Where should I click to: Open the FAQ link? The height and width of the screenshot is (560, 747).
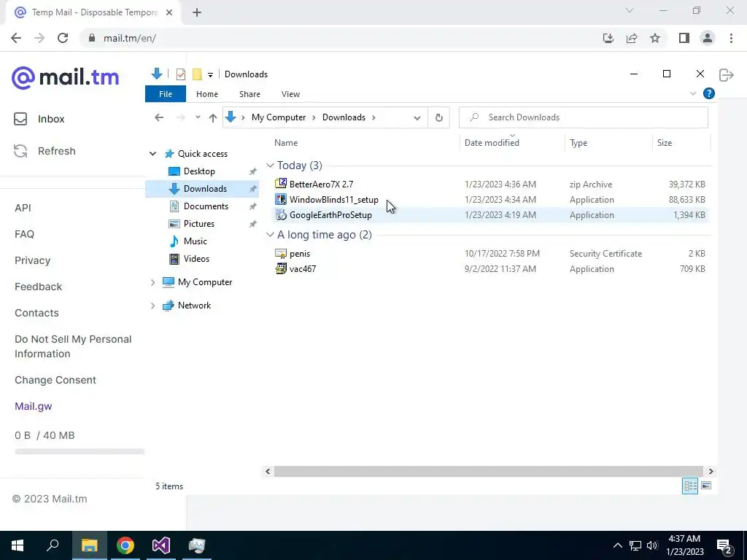click(24, 234)
